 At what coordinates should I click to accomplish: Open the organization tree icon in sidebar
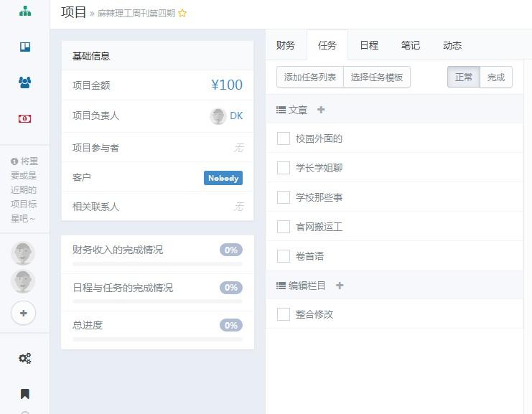pos(25,11)
